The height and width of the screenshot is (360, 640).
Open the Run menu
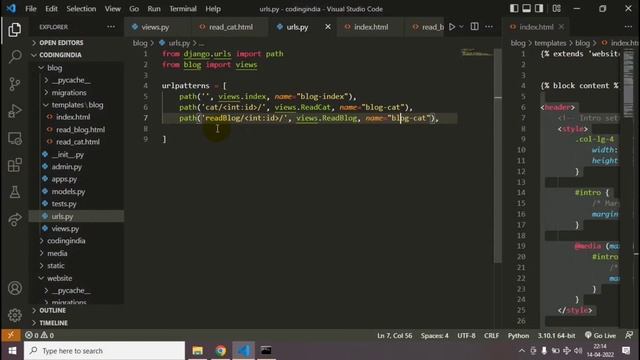tap(154, 9)
